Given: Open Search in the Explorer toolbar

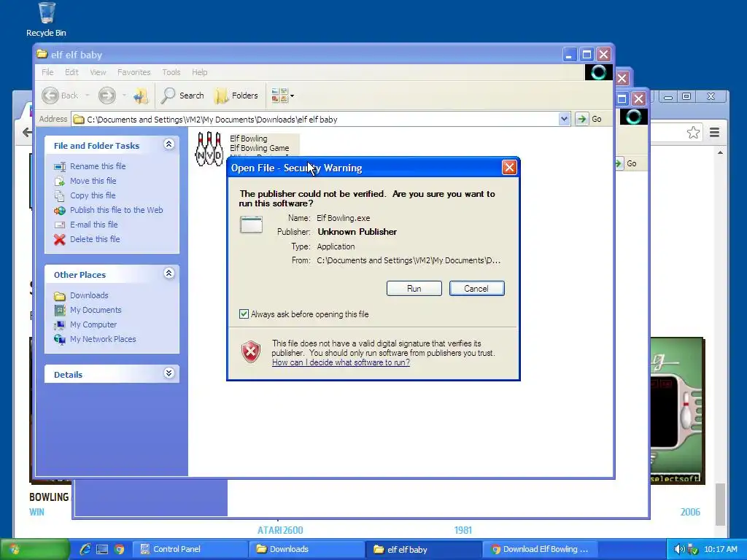Looking at the screenshot, I should tap(182, 96).
